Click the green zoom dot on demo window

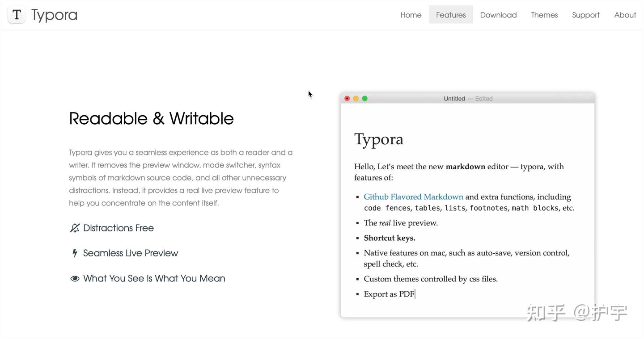point(365,99)
